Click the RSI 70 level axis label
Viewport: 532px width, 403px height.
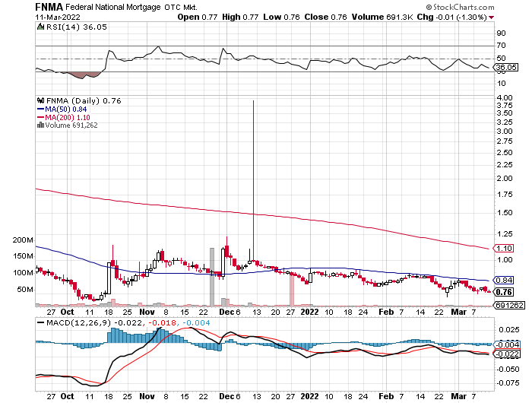pos(501,46)
